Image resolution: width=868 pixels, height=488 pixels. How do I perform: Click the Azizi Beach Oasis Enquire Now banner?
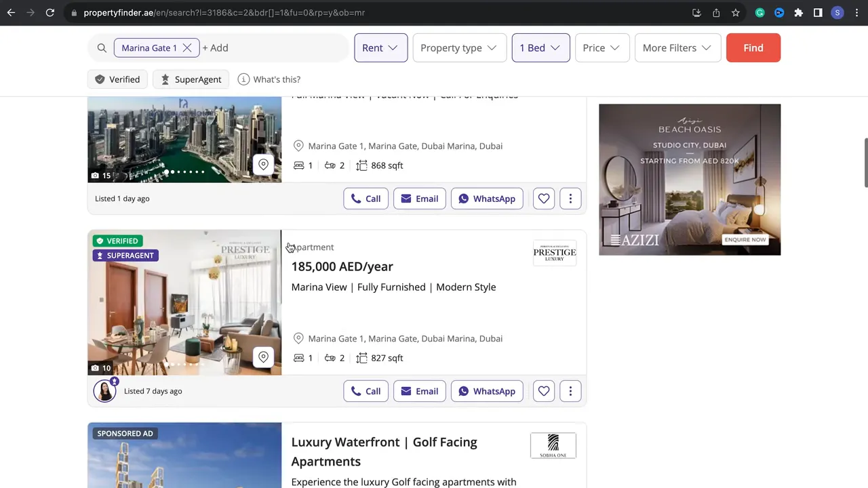745,239
